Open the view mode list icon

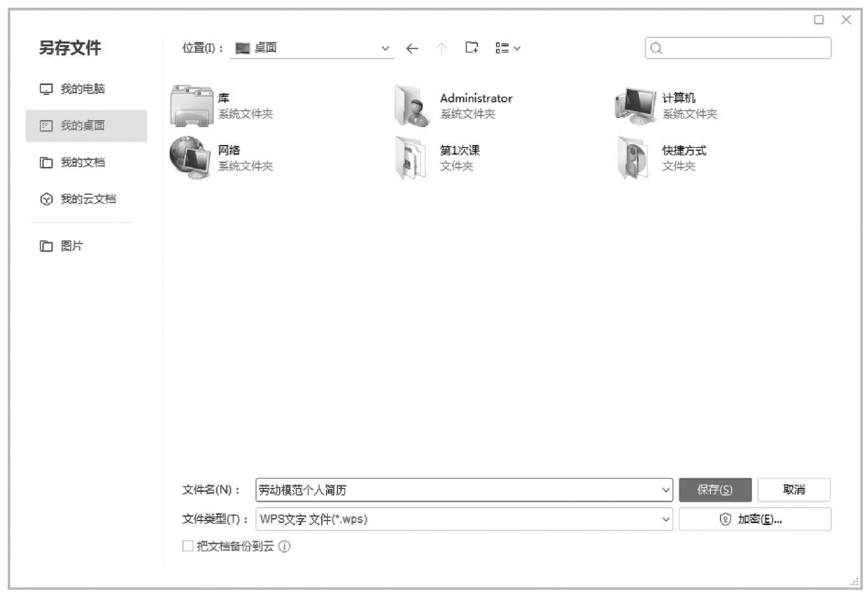click(507, 48)
